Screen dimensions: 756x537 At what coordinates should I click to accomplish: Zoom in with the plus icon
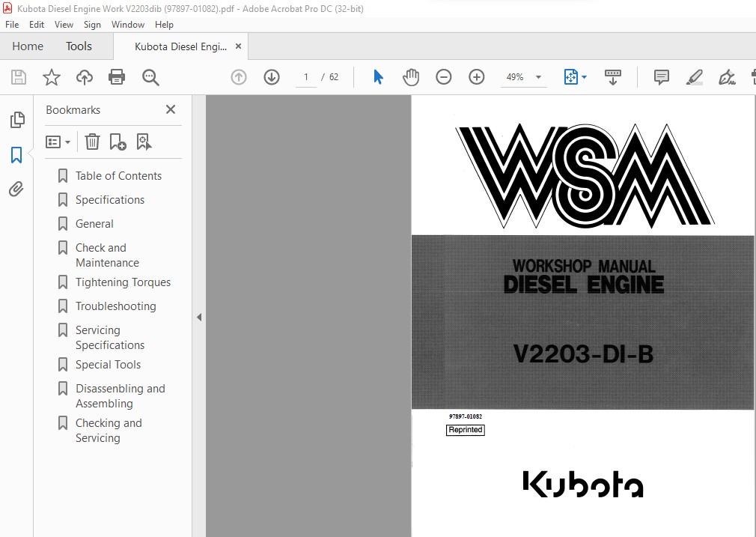click(x=476, y=77)
